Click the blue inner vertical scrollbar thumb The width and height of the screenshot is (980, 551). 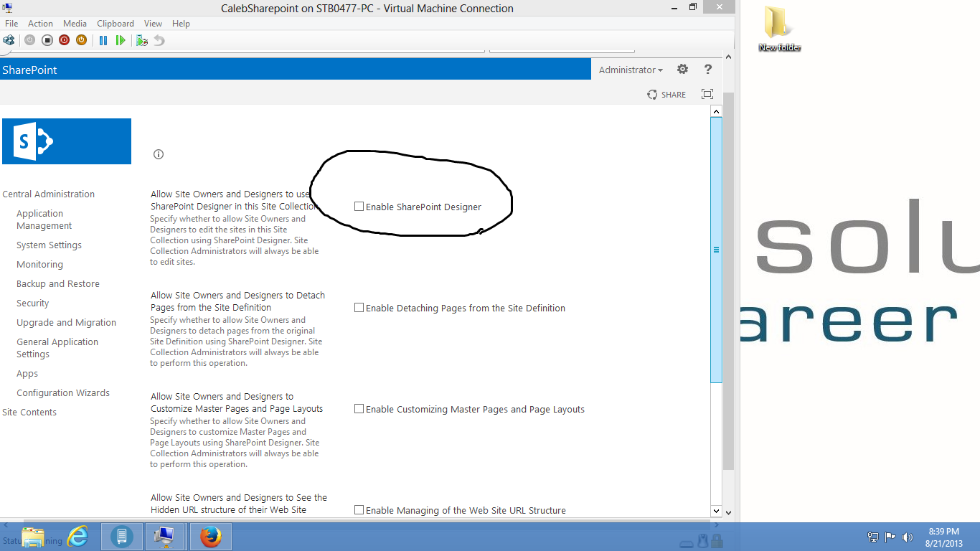716,250
